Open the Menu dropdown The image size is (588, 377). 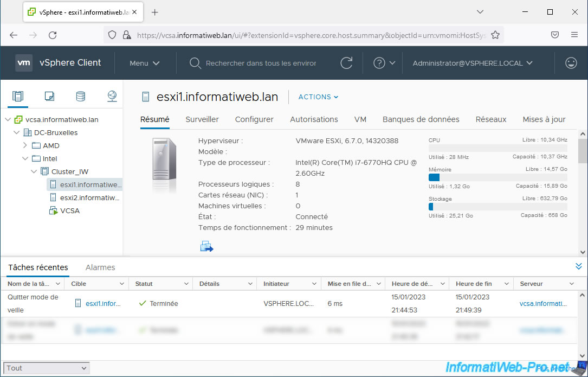(145, 63)
